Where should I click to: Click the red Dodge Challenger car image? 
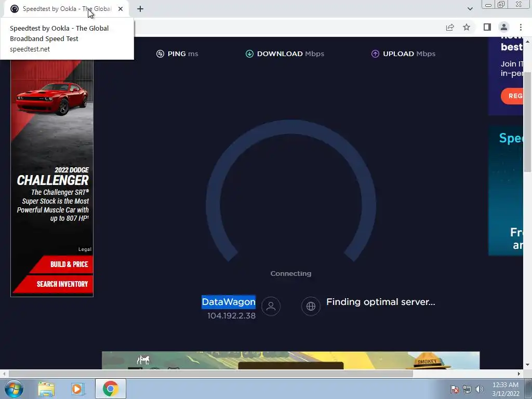tap(52, 98)
